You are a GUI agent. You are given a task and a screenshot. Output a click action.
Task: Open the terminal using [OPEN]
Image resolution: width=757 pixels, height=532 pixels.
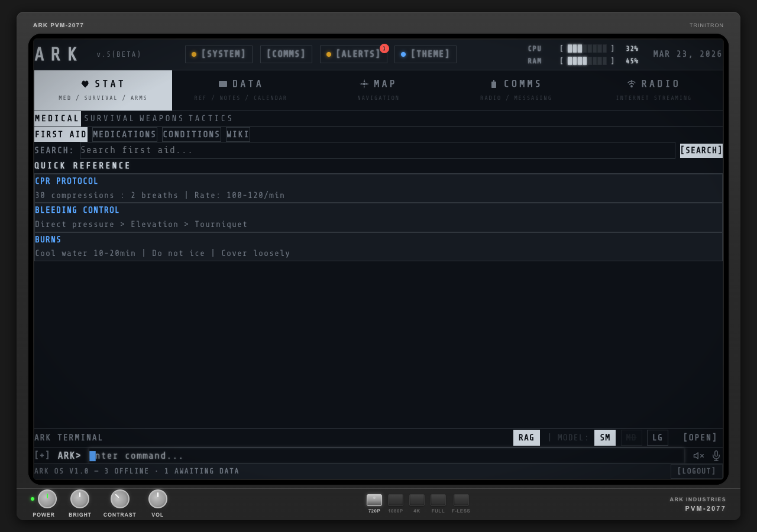click(x=700, y=437)
